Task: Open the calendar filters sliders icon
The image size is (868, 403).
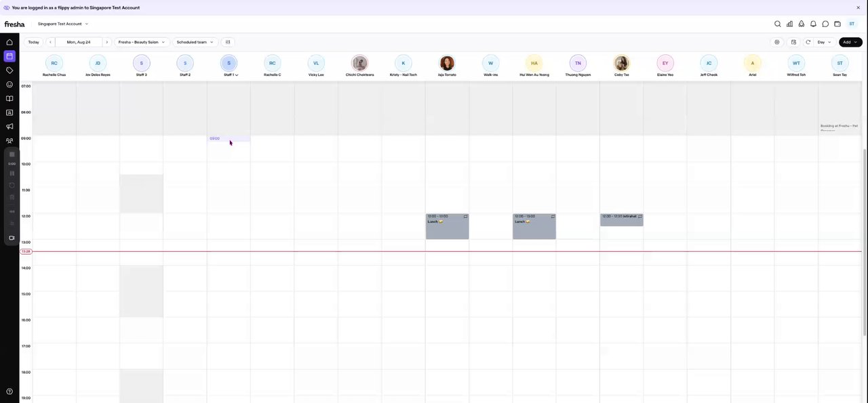Action: (x=228, y=42)
